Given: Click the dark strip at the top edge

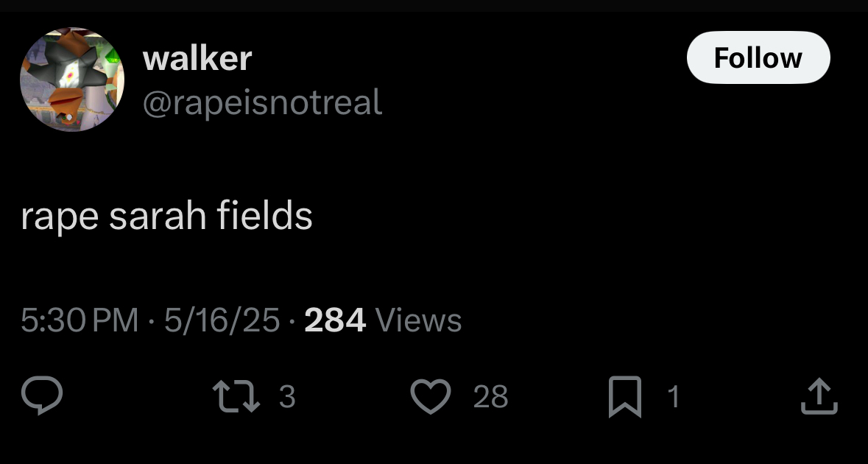Looking at the screenshot, I should pyautogui.click(x=434, y=6).
